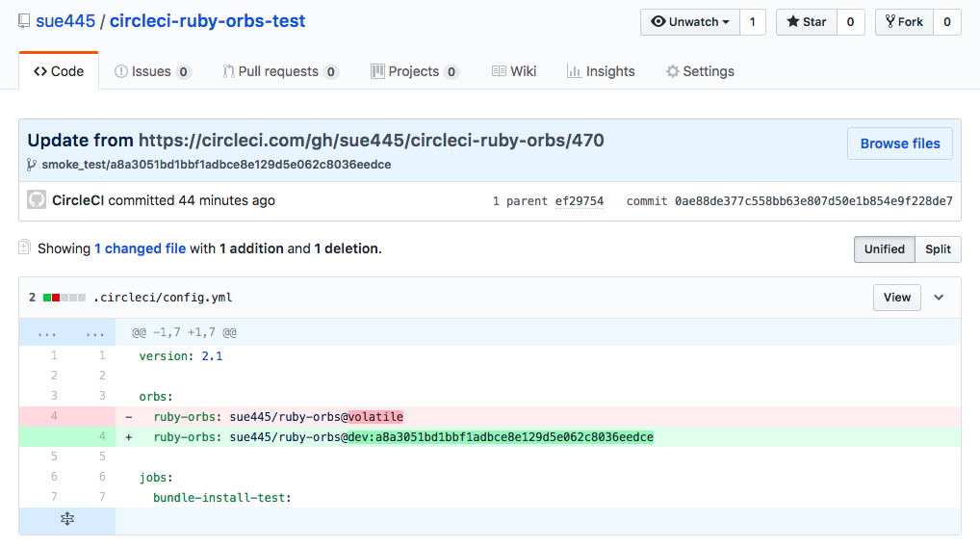
Task: Click the bundle-install-test: code line
Action: (x=222, y=498)
